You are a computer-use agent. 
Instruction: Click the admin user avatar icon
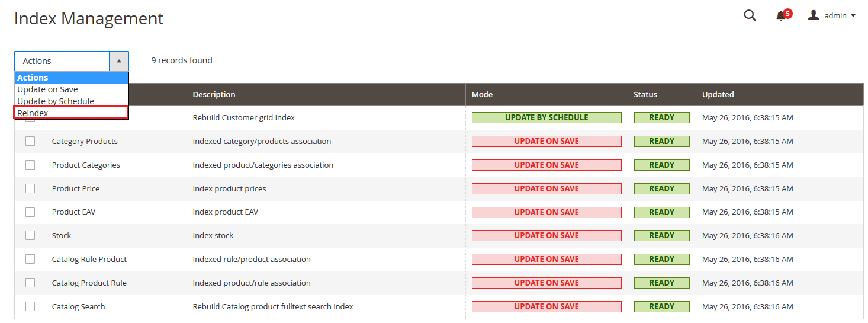point(814,15)
